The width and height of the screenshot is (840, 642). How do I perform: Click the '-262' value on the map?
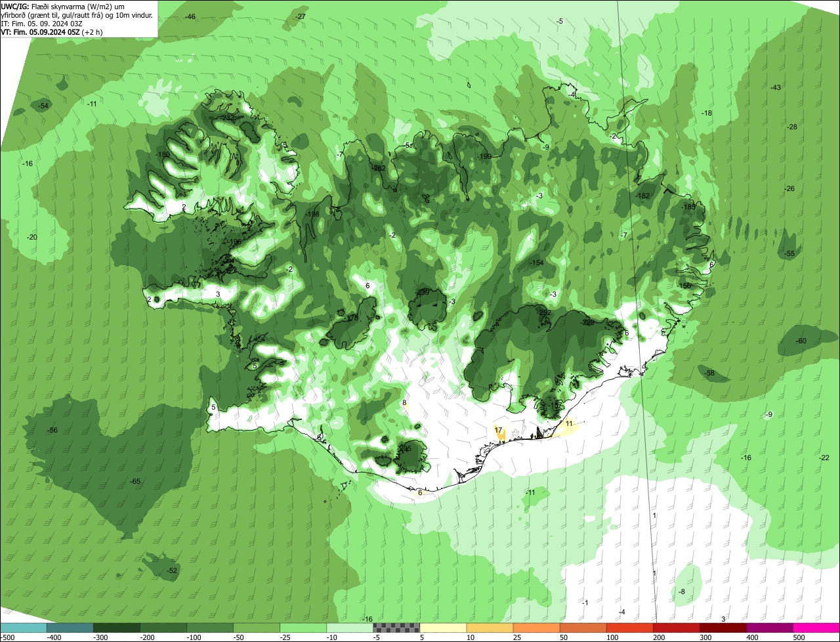(379, 168)
